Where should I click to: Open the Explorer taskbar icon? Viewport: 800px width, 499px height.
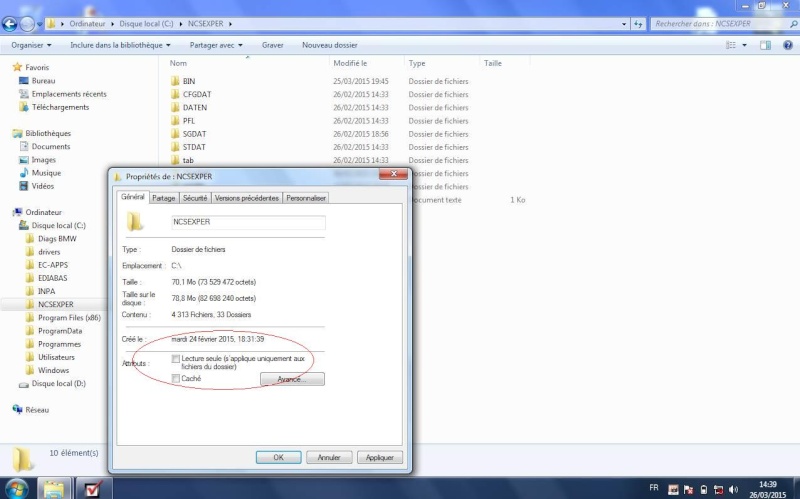pos(54,489)
